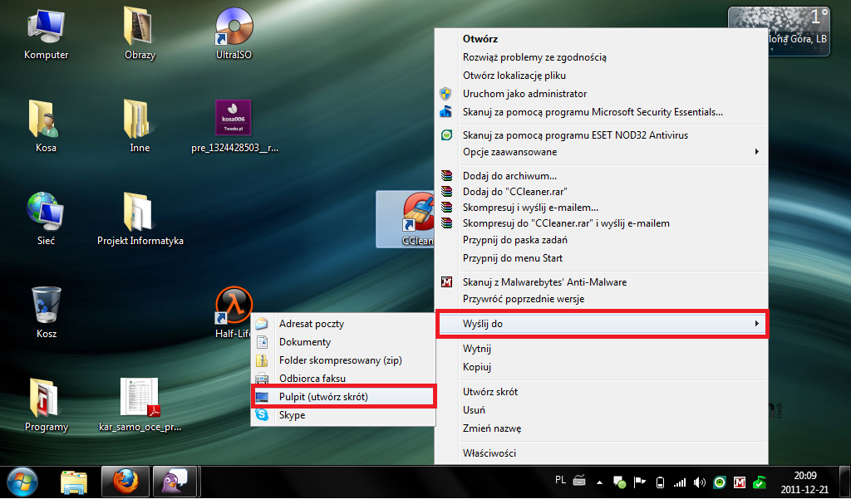Select the Half-Life shortcut icon
The width and height of the screenshot is (851, 504).
(234, 312)
